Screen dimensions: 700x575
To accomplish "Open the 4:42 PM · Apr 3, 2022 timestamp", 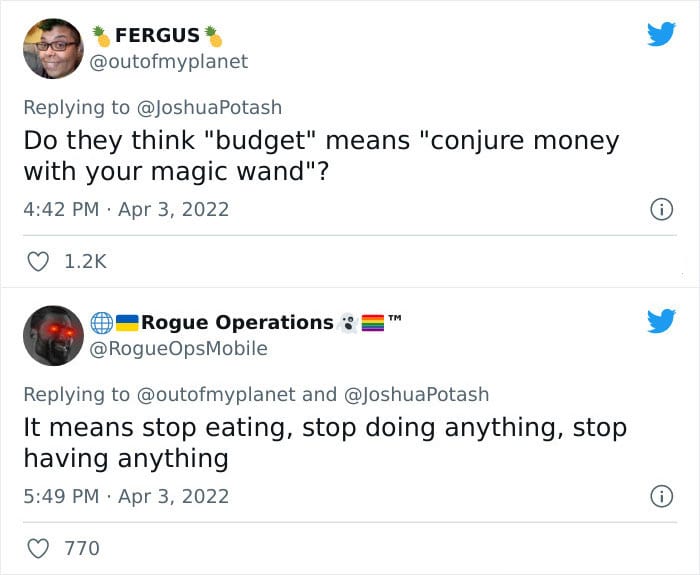I will [x=126, y=209].
